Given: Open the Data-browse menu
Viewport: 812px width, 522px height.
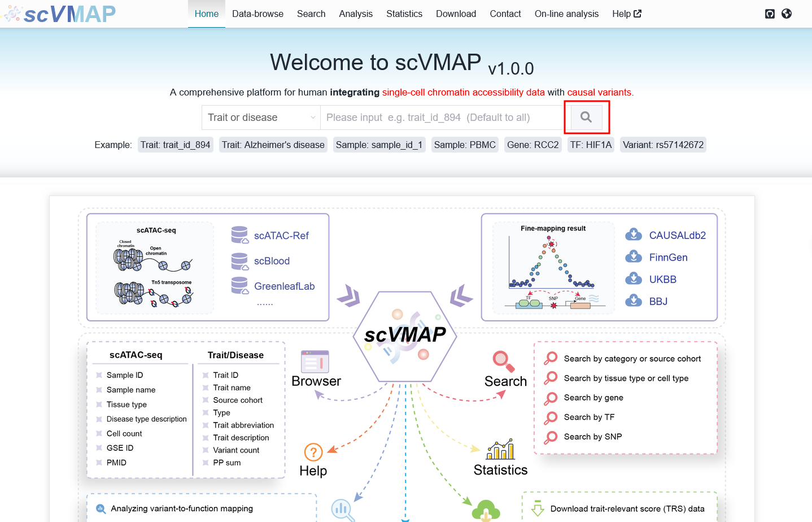Looking at the screenshot, I should (257, 14).
